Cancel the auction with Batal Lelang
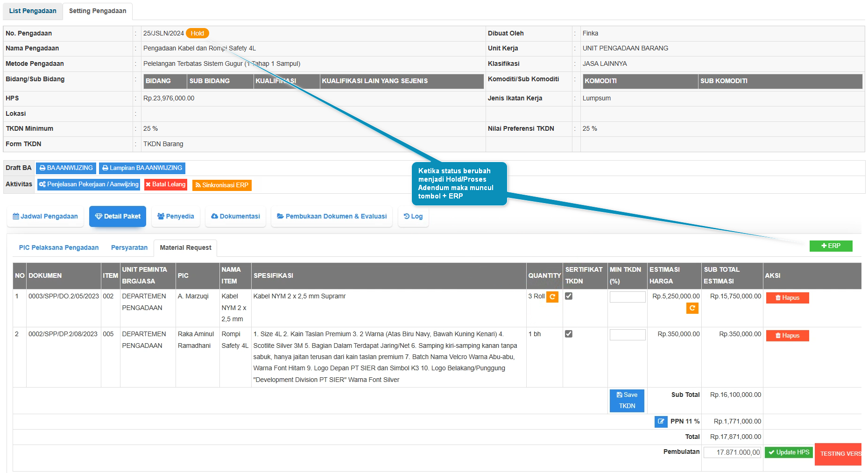Image resolution: width=868 pixels, height=473 pixels. [x=165, y=185]
